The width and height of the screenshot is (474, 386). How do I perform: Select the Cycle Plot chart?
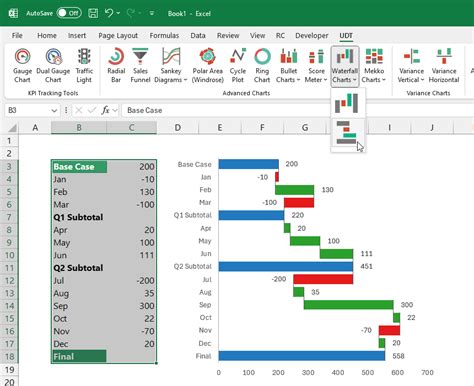tap(238, 66)
